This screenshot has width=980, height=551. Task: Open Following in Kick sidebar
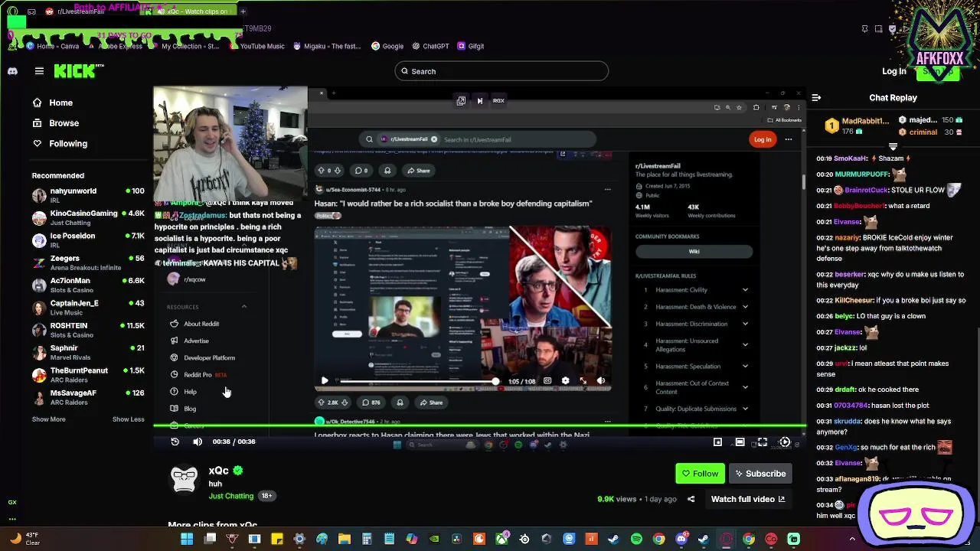click(x=60, y=144)
